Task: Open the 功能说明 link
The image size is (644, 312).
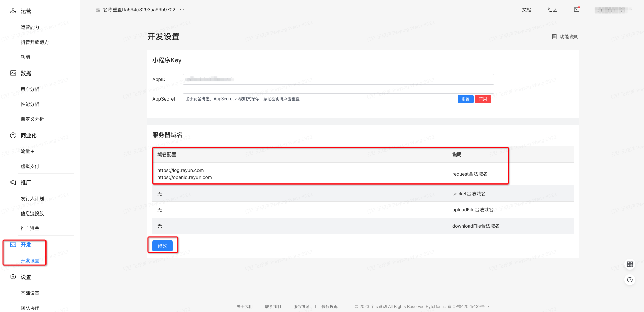Action: 565,37
